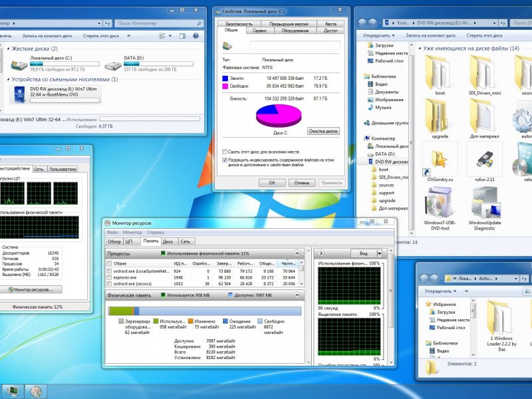
Task: Click drive icon in disk properties General tab
Action: coord(227,46)
